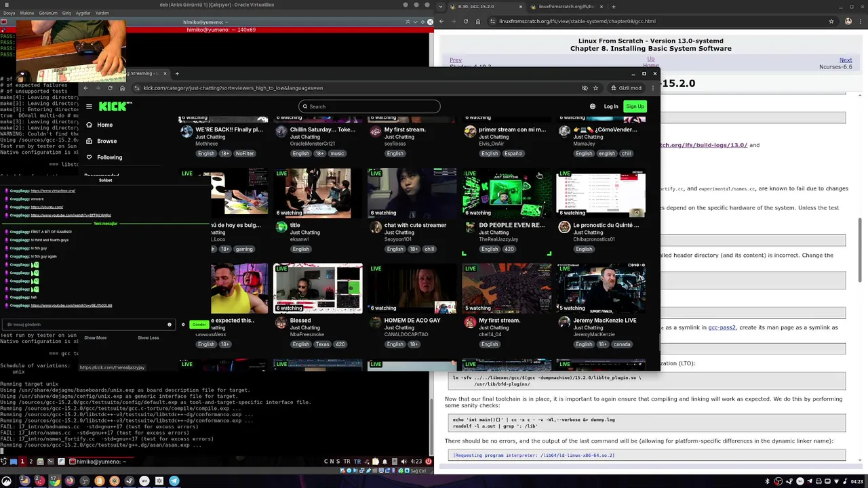Open the 'chat with cute streamer' thumbnail

(x=412, y=194)
